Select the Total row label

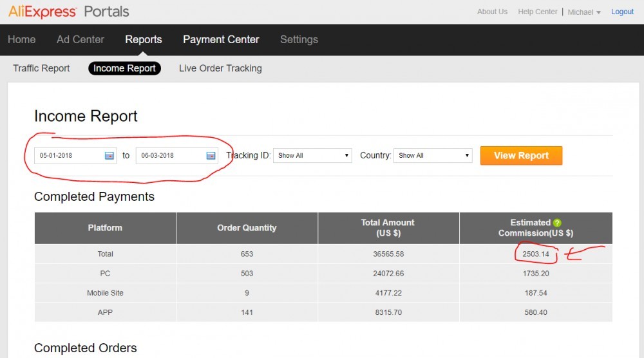tap(105, 254)
